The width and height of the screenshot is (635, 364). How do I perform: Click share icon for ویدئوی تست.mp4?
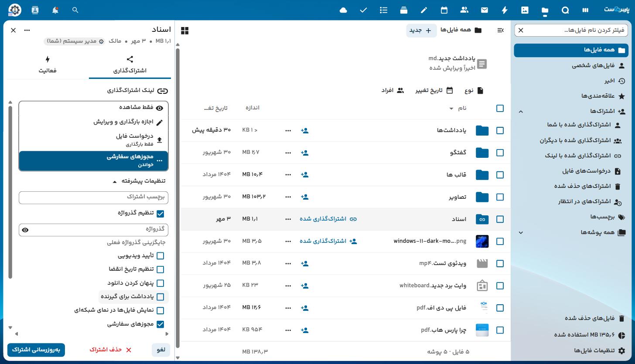(304, 263)
